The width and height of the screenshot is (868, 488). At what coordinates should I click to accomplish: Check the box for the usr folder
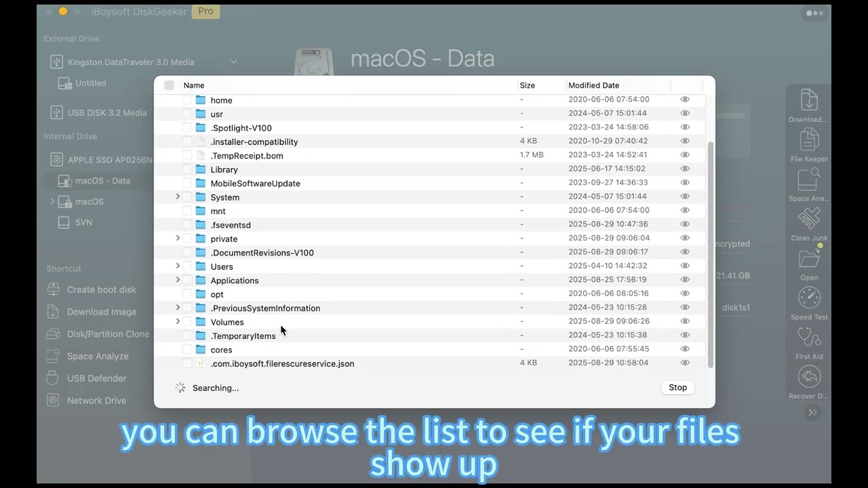tap(187, 114)
